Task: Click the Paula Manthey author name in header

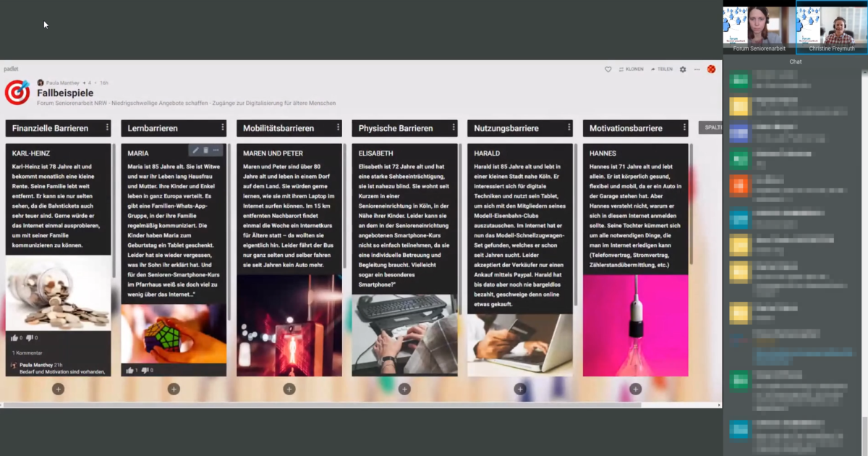Action: [x=64, y=83]
